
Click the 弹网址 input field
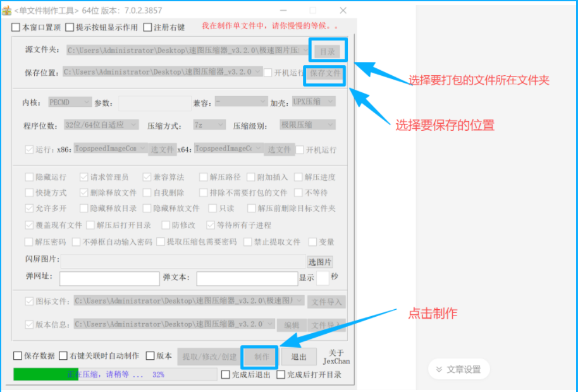(108, 278)
